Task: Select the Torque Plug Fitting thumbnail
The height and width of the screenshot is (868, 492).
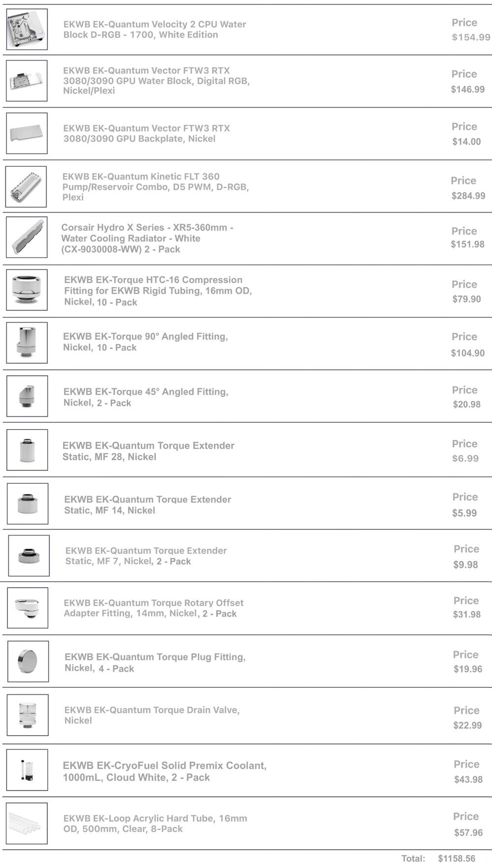Action: (28, 661)
